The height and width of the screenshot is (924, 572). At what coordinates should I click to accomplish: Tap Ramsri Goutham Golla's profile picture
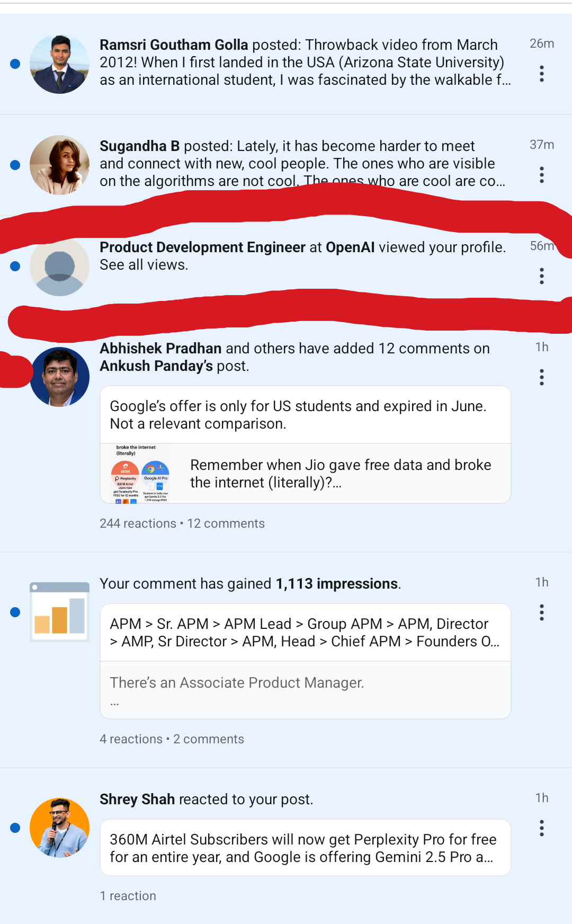click(59, 64)
